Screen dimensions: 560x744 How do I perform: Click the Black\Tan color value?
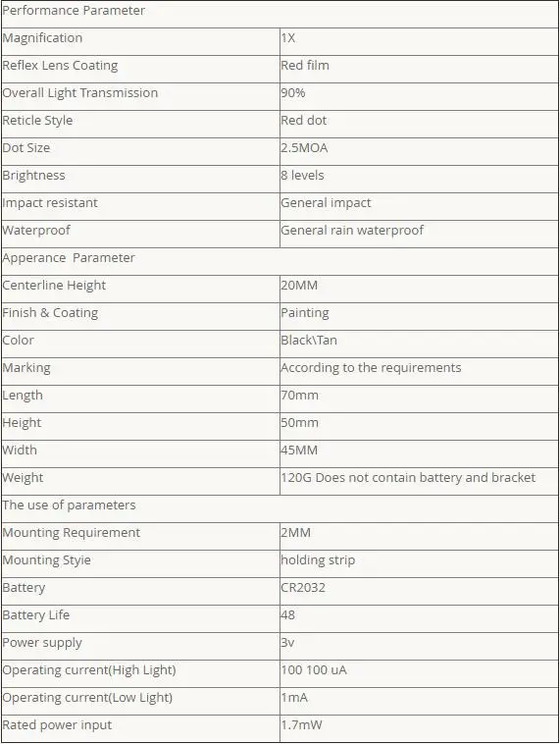point(309,341)
